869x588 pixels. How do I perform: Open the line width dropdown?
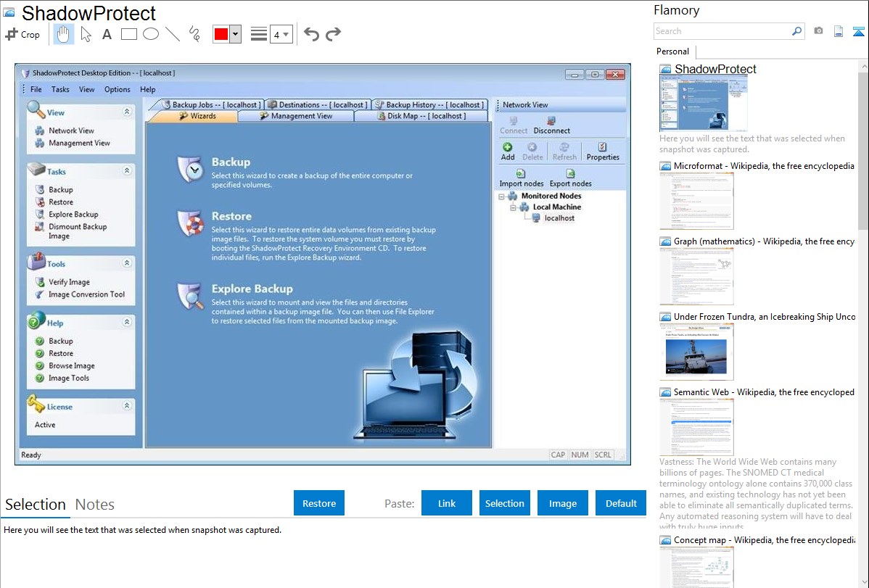pyautogui.click(x=281, y=34)
